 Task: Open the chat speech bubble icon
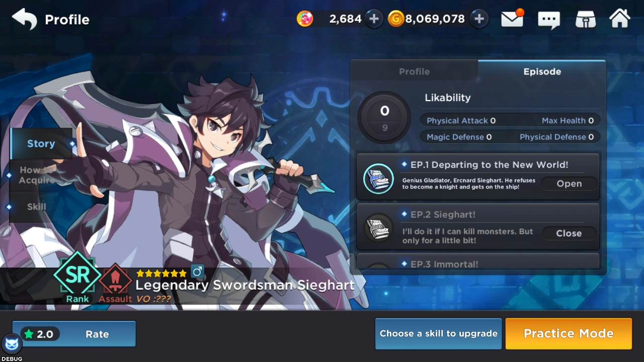pyautogui.click(x=549, y=20)
